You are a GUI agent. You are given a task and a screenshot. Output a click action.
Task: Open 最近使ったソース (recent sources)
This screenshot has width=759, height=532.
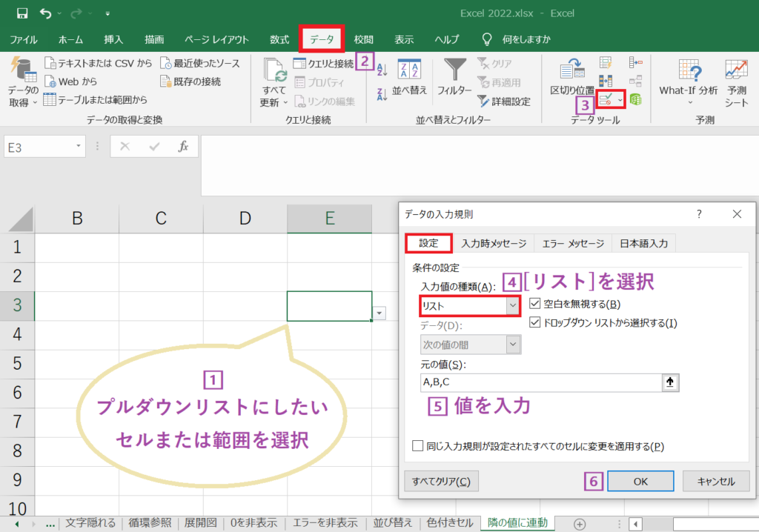[x=200, y=63]
